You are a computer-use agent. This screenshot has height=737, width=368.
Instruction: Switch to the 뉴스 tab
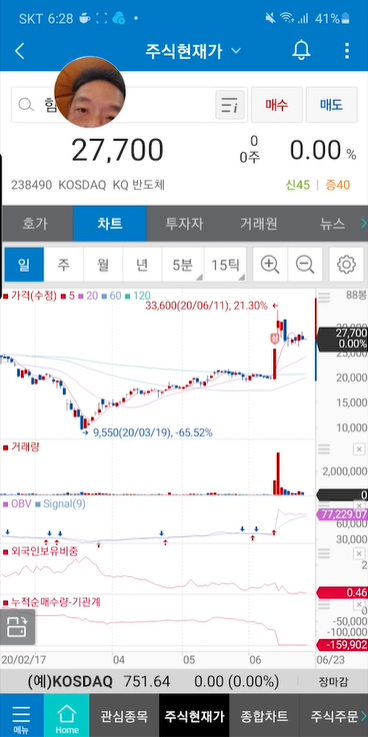point(332,223)
